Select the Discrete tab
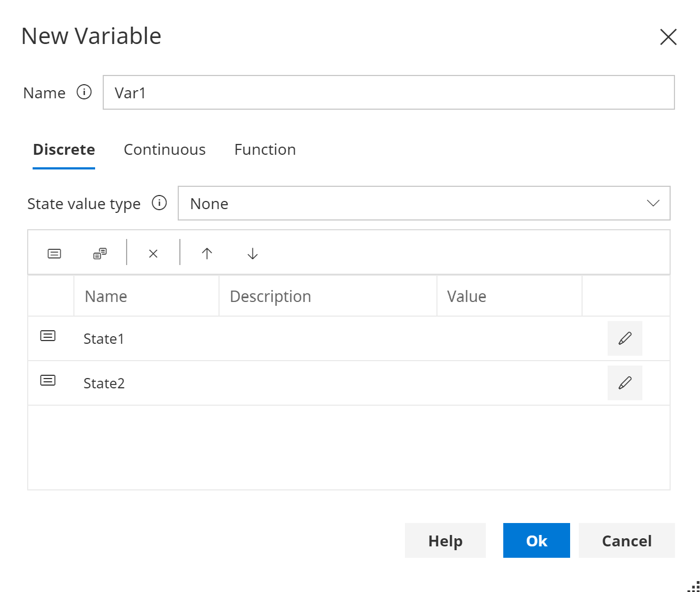700x592 pixels. pos(64,149)
